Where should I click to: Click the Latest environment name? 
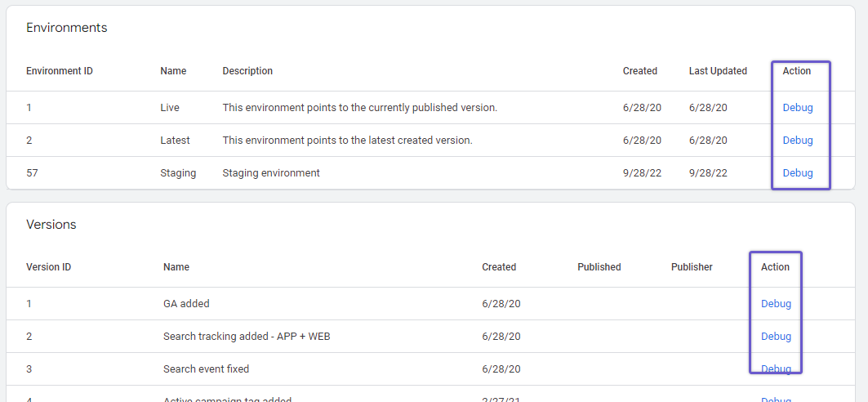175,140
